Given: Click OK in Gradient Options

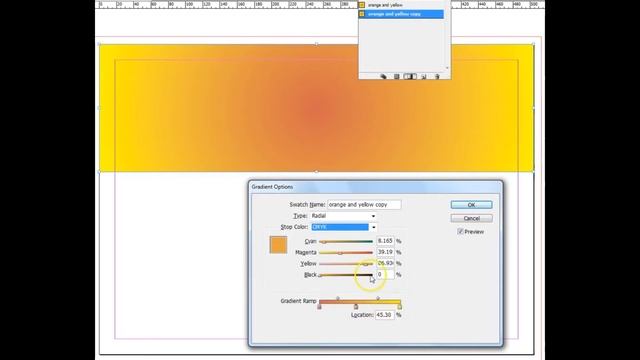Looking at the screenshot, I should (x=471, y=205).
